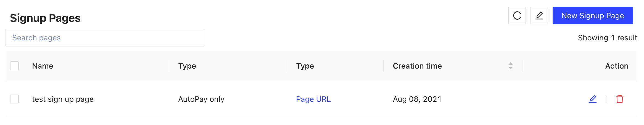Click the refresh icon button

(517, 16)
